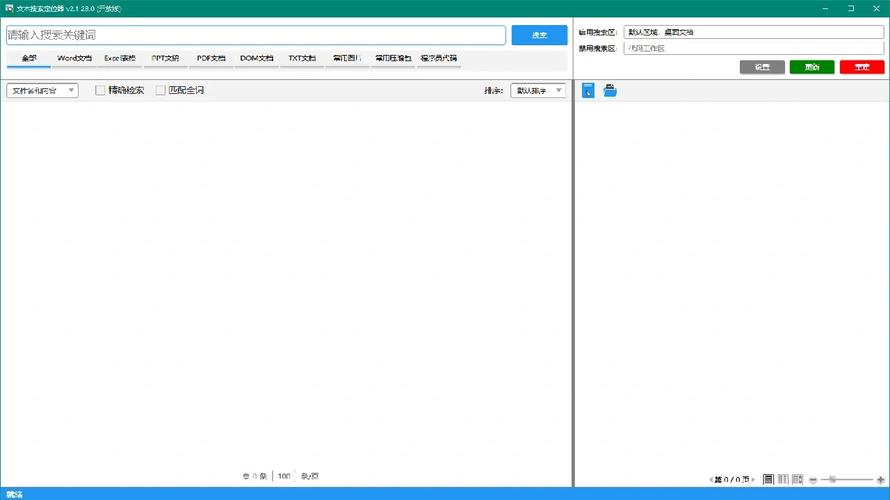Image resolution: width=890 pixels, height=500 pixels.
Task: Select two-page view layout icon
Action: [783, 480]
